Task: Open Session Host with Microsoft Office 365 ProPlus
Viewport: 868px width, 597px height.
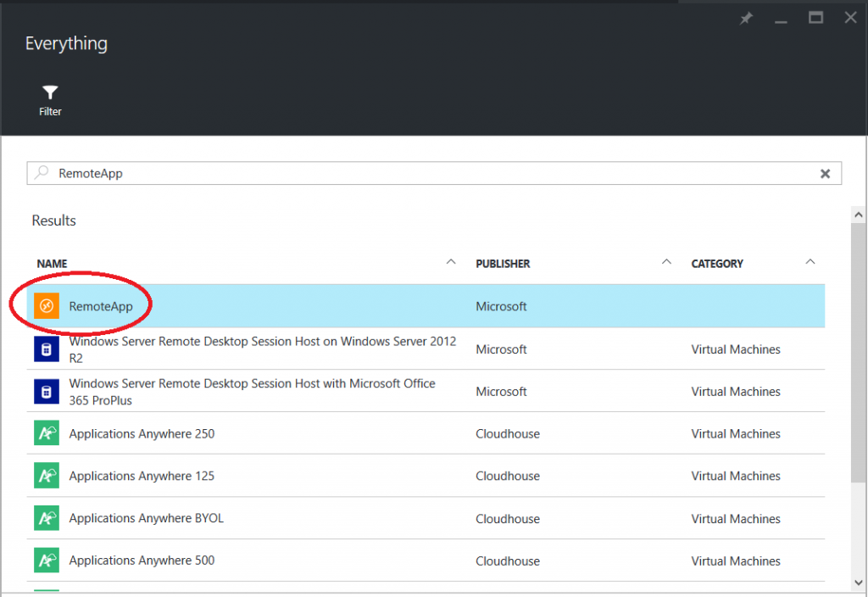Action: pos(252,392)
